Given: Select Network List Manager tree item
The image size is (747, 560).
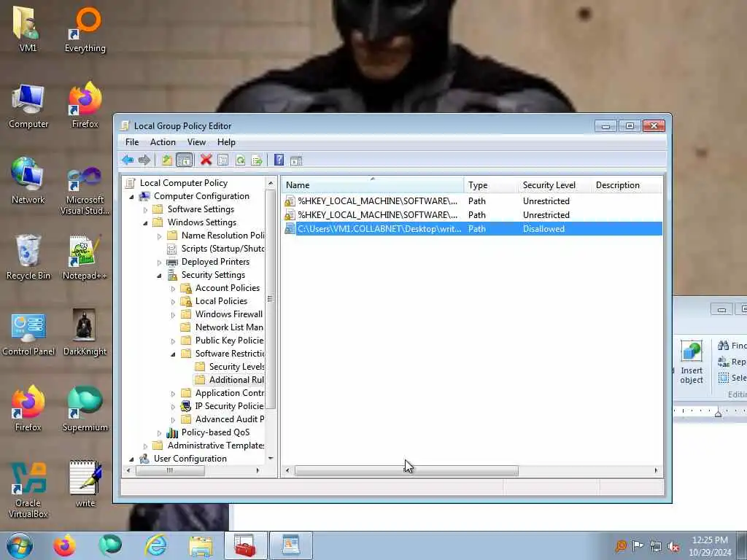Looking at the screenshot, I should (x=229, y=327).
